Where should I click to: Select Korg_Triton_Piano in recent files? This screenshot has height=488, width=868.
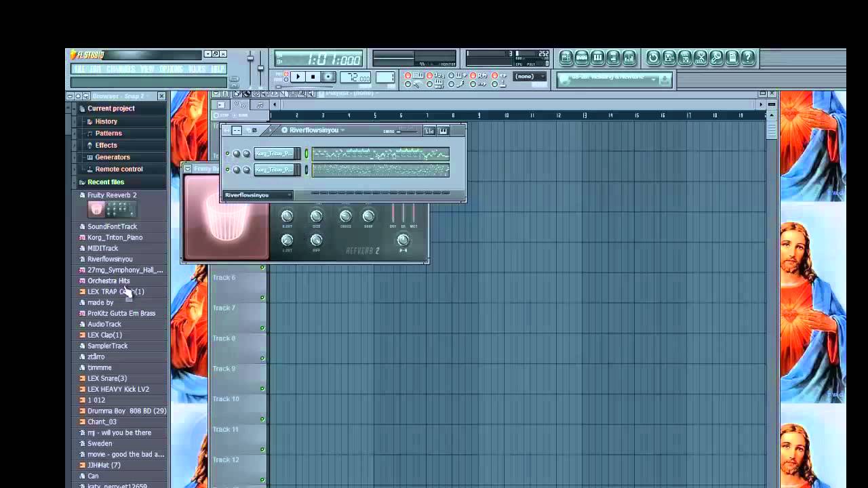click(x=115, y=237)
